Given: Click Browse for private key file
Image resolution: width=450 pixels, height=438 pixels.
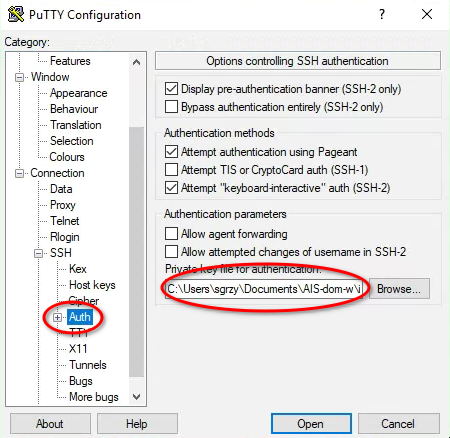Looking at the screenshot, I should pos(399,289).
